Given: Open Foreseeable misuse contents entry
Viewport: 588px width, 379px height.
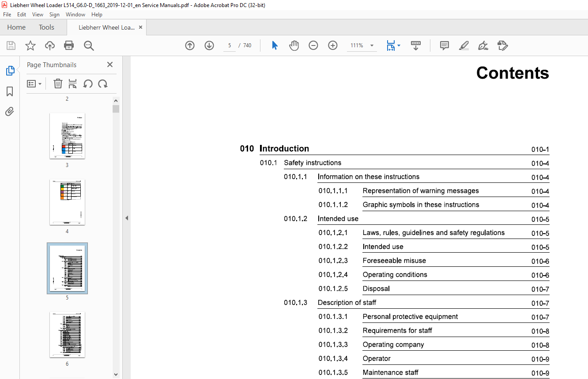Looking at the screenshot, I should coord(394,261).
